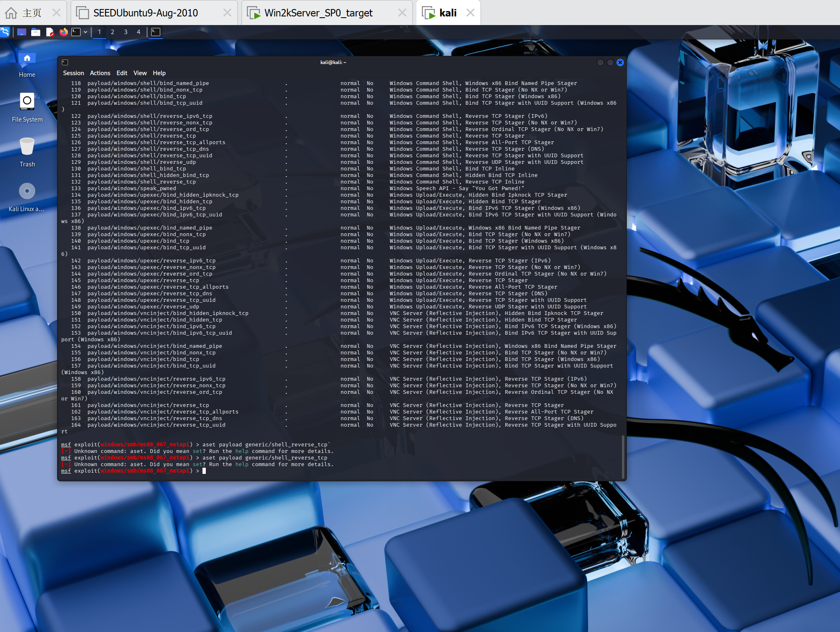This screenshot has height=632, width=840.
Task: Open the Kali applications menu
Action: click(x=5, y=32)
